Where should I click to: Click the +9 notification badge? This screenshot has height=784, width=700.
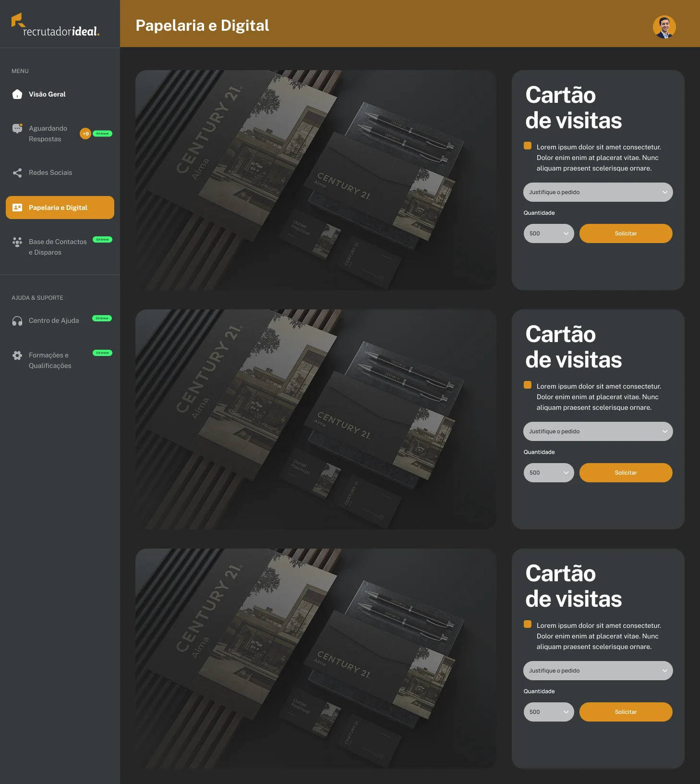click(85, 134)
